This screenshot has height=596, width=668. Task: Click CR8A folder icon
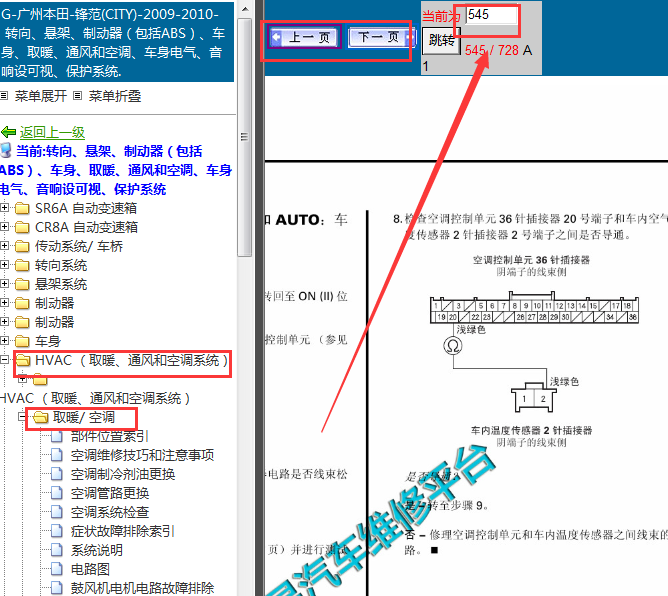pyautogui.click(x=22, y=227)
